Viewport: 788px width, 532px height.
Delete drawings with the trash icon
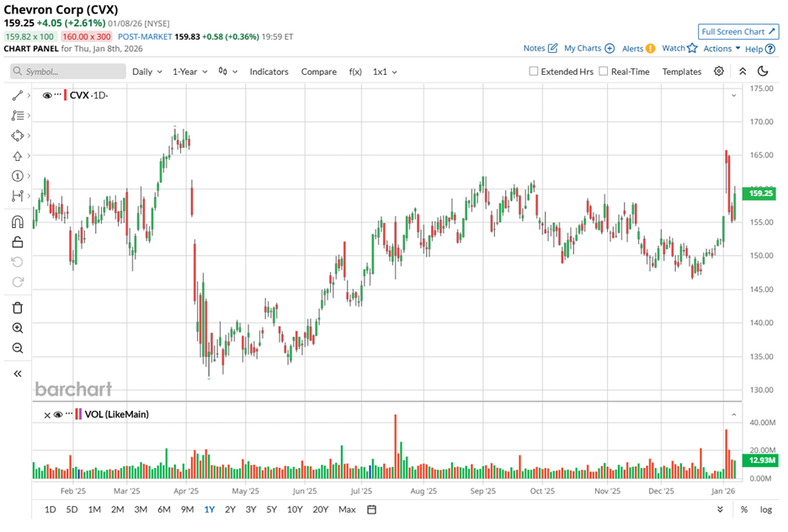17,308
